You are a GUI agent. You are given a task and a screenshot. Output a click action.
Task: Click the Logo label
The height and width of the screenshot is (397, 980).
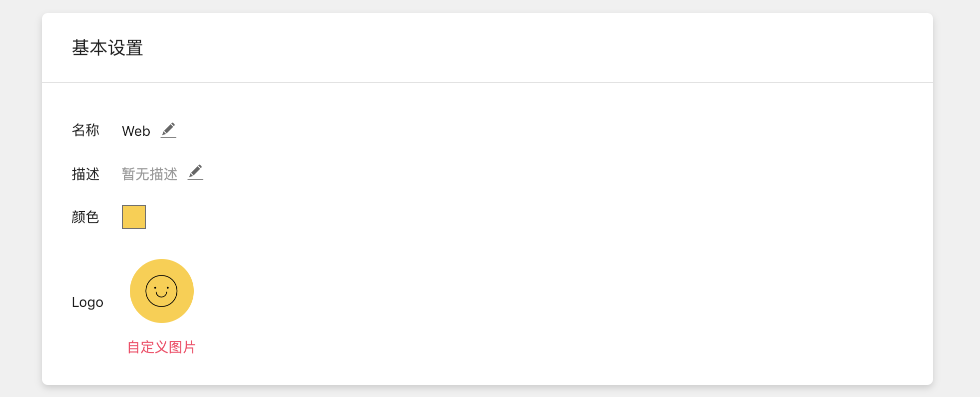[87, 302]
